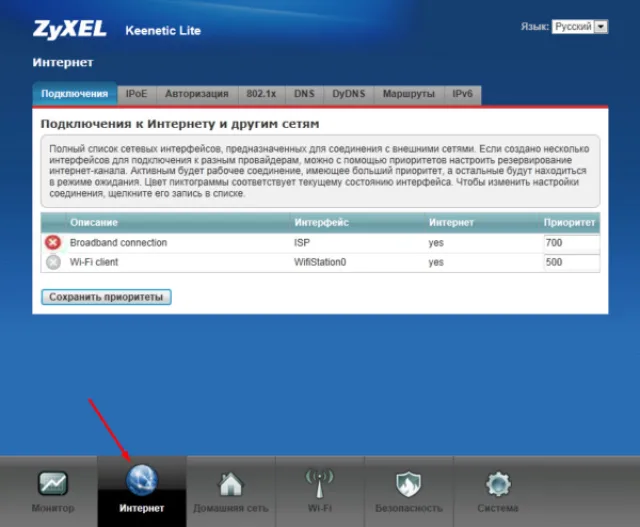Viewport: 640px width, 527px height.
Task: Open the Язык language dropdown
Action: pyautogui.click(x=580, y=27)
